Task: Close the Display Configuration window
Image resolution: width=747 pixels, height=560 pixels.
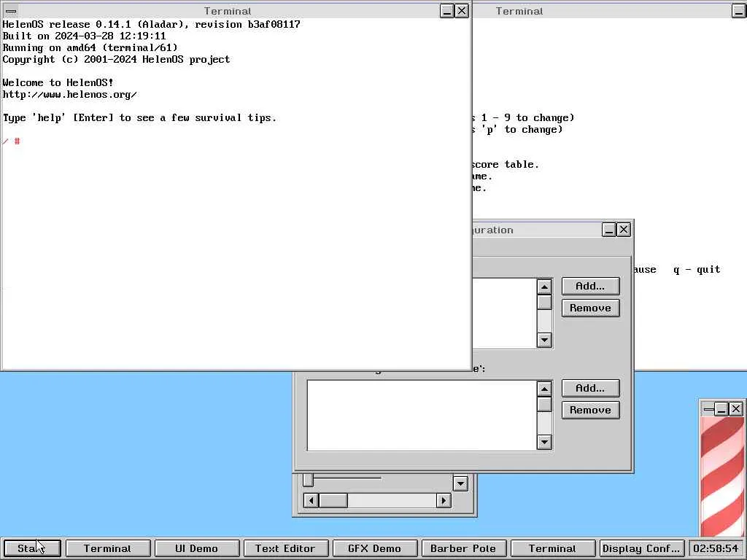Action: click(624, 230)
